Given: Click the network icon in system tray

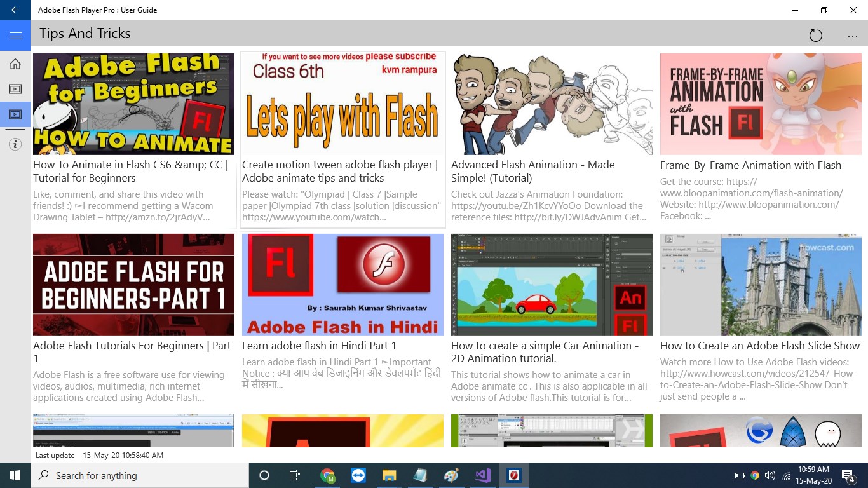Looking at the screenshot, I should [786, 475].
